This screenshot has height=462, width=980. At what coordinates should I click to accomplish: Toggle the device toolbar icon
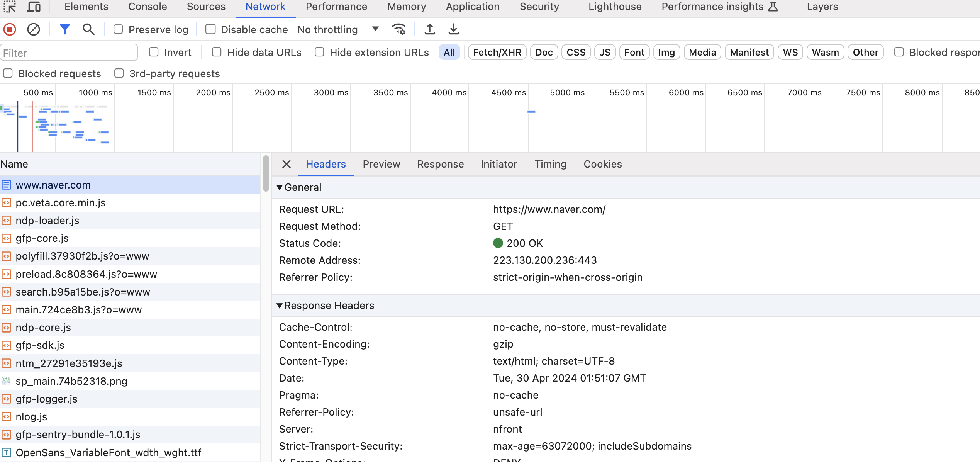click(34, 7)
